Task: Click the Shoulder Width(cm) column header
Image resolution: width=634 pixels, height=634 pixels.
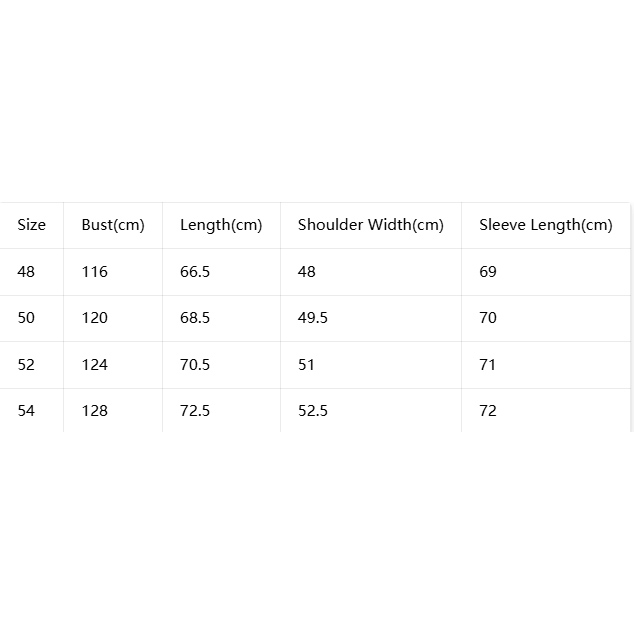Action: (x=371, y=225)
